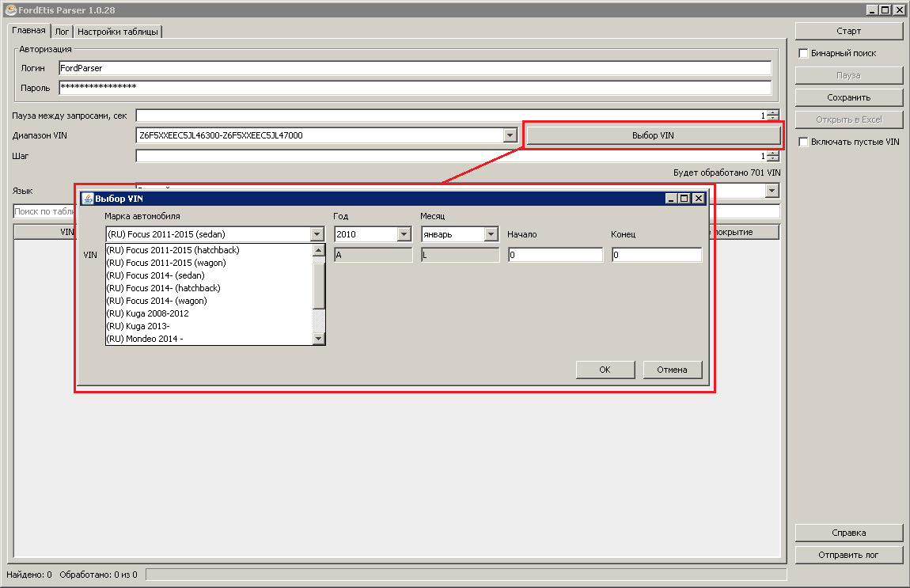The width and height of the screenshot is (910, 588).
Task: Close the Выбор VIN dialog
Action: tap(699, 199)
